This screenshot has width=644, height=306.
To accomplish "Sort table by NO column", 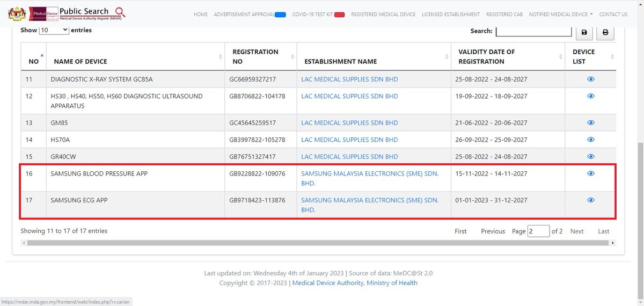I will [x=34, y=56].
